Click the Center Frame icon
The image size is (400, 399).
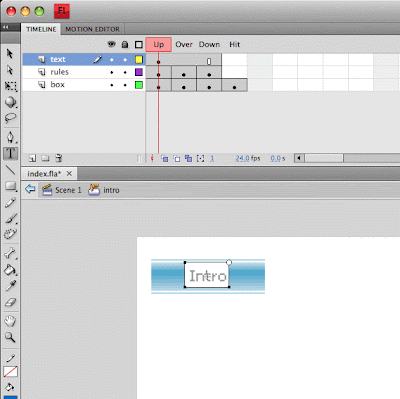coord(152,159)
